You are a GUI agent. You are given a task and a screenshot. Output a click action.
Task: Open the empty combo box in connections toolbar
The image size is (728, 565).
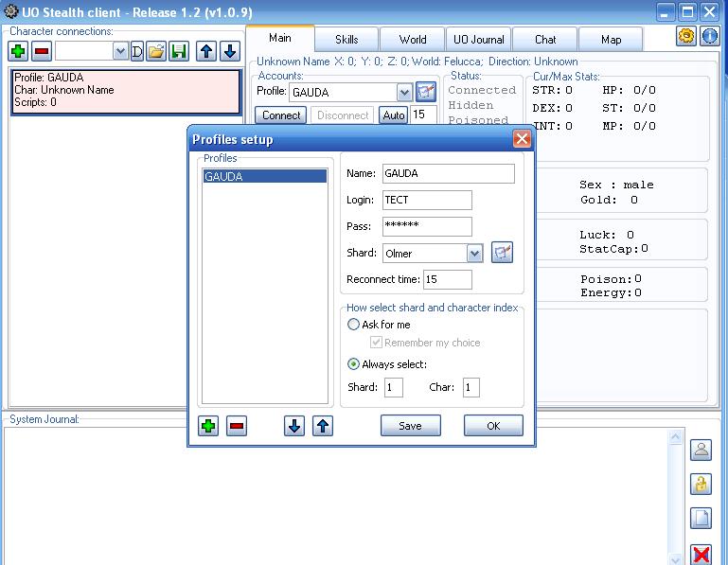tap(92, 51)
